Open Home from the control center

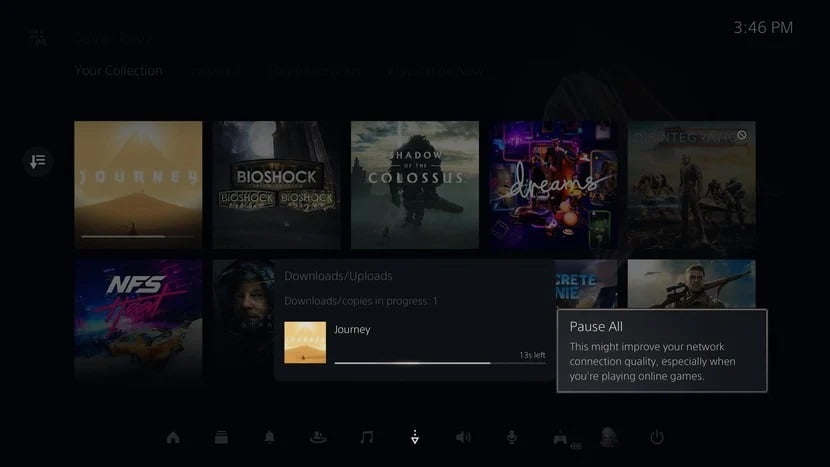(x=173, y=437)
